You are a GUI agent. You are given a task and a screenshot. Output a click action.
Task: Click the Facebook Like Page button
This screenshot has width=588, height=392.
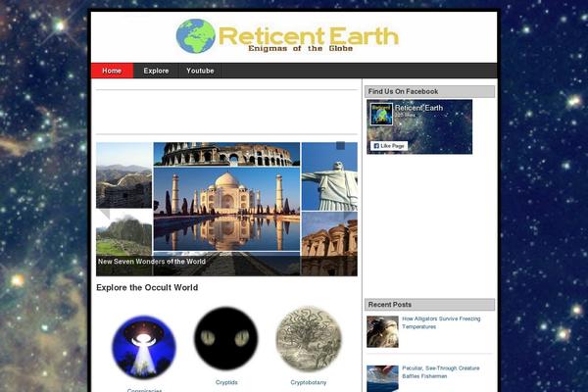coord(389,146)
